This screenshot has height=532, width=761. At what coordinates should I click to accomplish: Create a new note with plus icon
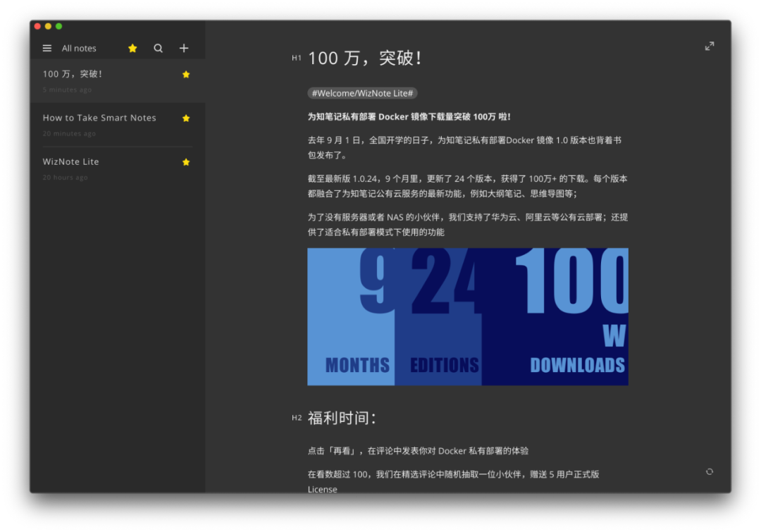tap(184, 48)
